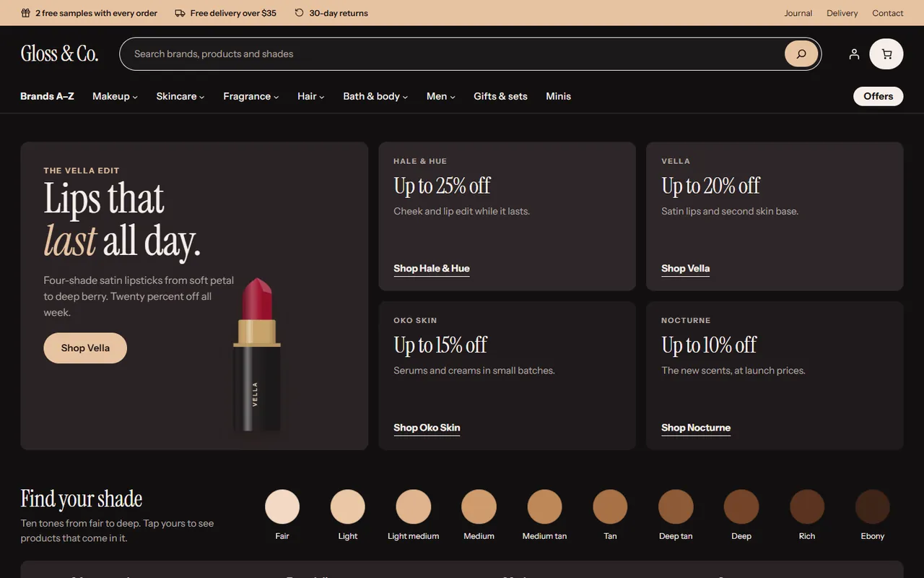Open the Contact link
This screenshot has width=924, height=578.
(x=888, y=13)
